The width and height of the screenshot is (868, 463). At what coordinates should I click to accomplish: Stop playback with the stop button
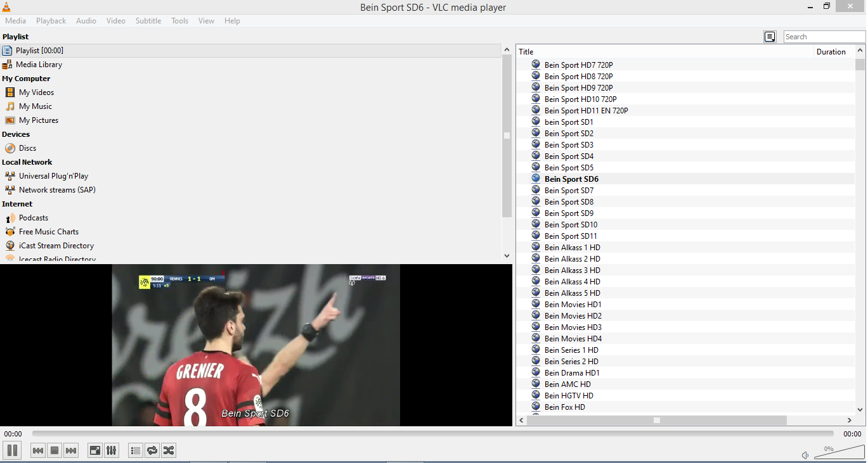(x=55, y=450)
